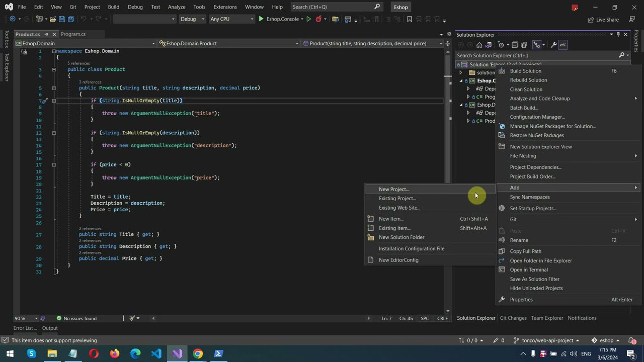The image size is (644, 362).
Task: Select the solution Properties menu entry
Action: (x=569, y=300)
